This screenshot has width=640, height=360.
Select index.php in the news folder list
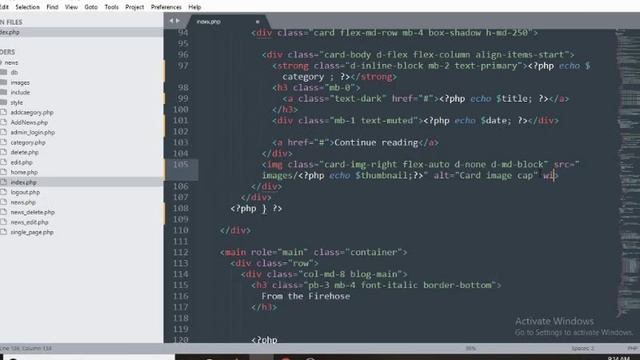point(81,182)
